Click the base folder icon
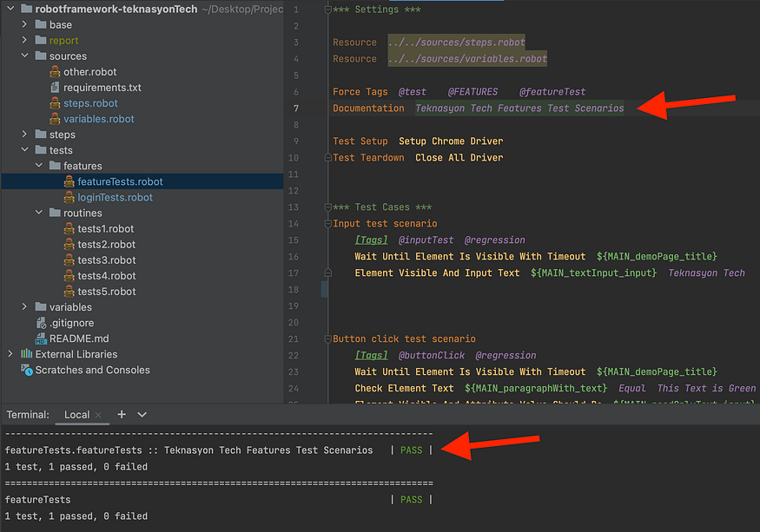The height and width of the screenshot is (532, 760). pos(41,24)
